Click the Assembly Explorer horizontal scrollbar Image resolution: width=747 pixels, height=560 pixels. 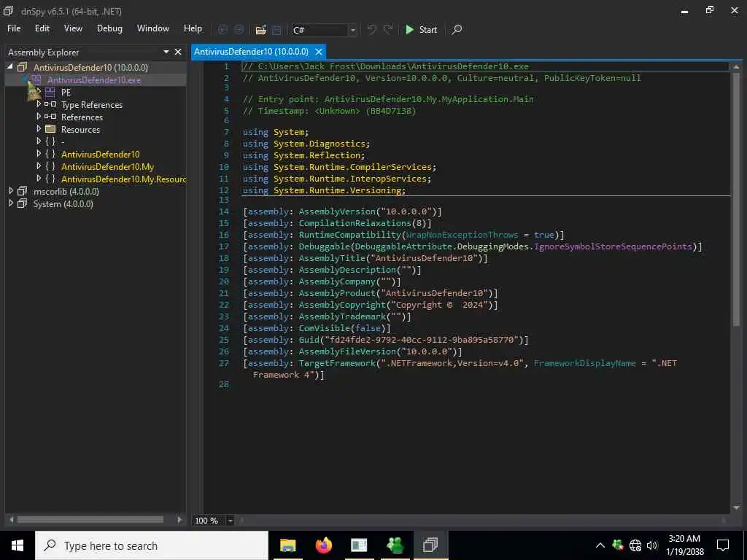(x=90, y=519)
